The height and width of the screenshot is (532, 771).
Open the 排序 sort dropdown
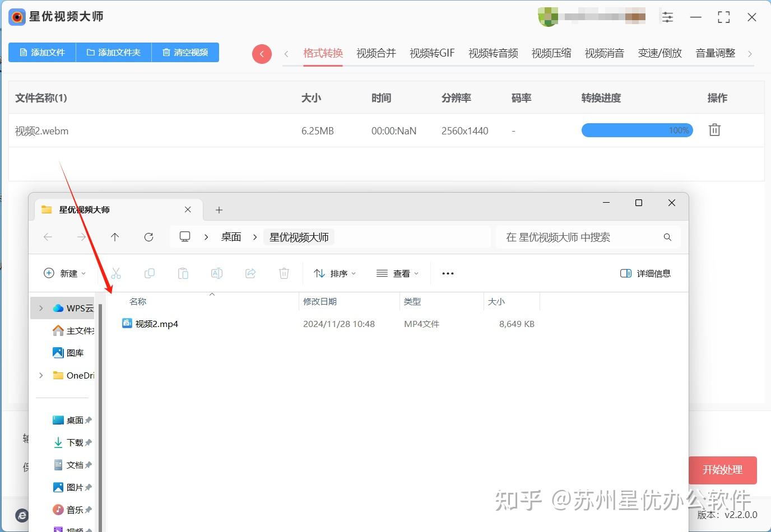click(335, 273)
